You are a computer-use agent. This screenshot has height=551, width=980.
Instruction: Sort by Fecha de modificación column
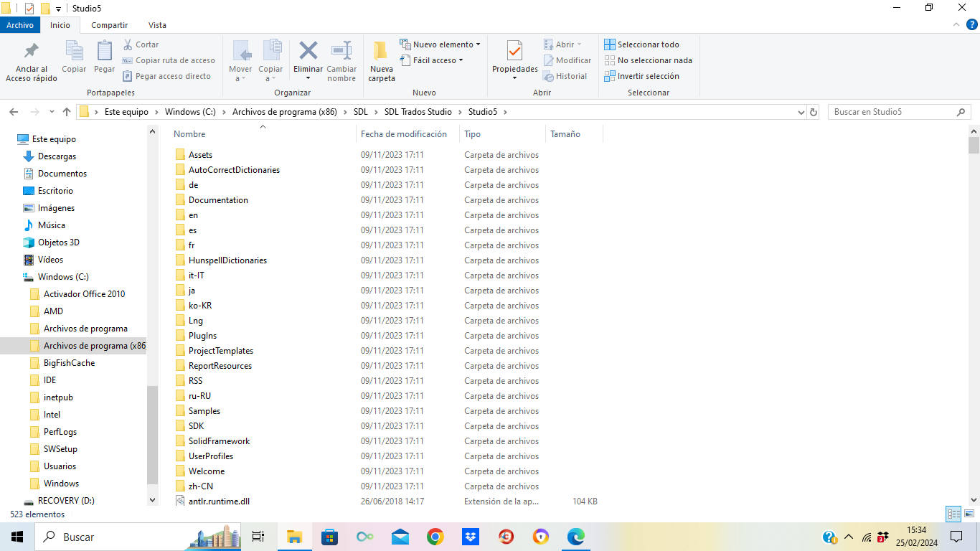pos(404,134)
